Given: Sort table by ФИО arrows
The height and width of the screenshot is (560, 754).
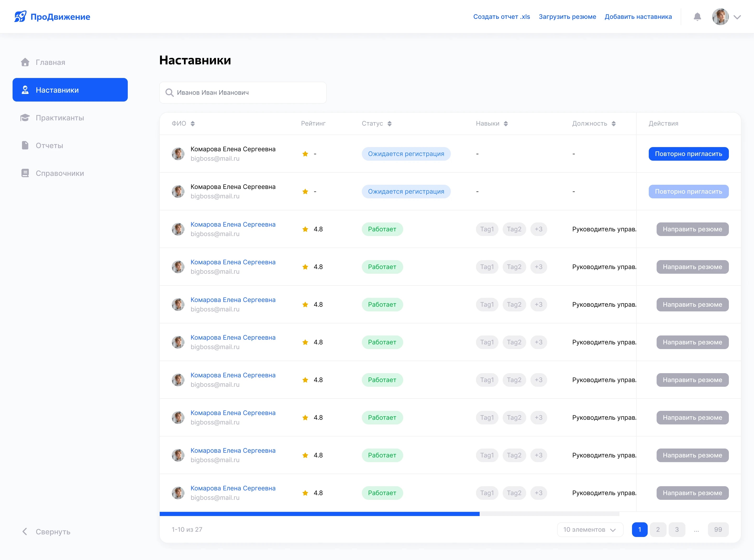Looking at the screenshot, I should coord(193,124).
